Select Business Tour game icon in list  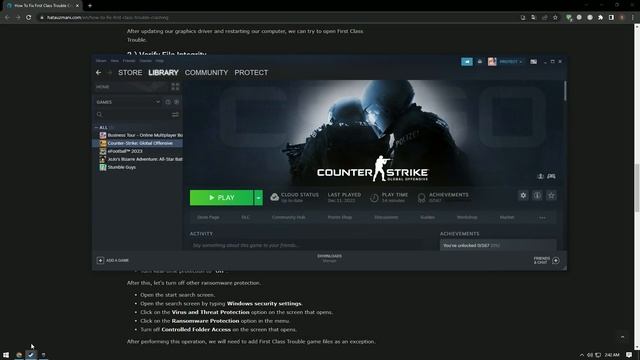click(x=103, y=135)
